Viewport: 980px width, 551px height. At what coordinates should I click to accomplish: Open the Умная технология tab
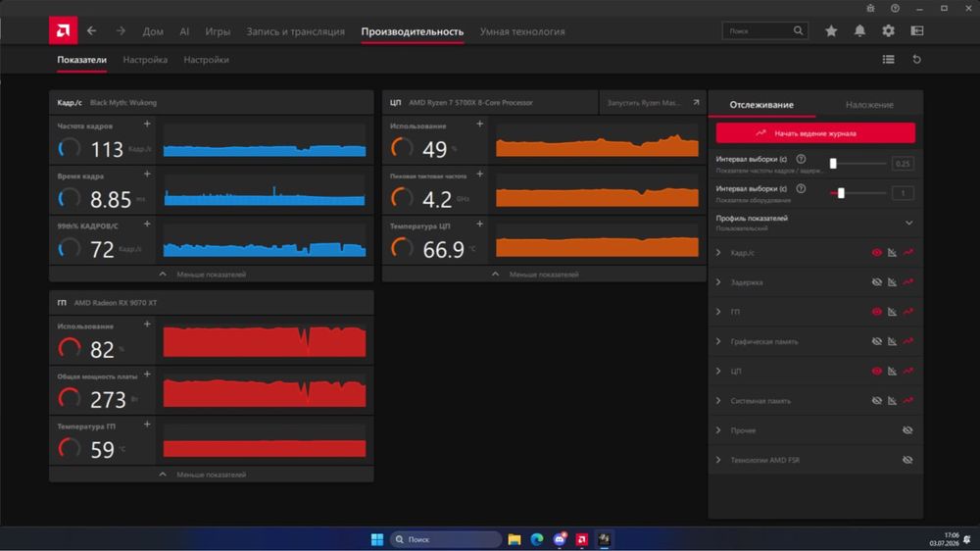522,31
